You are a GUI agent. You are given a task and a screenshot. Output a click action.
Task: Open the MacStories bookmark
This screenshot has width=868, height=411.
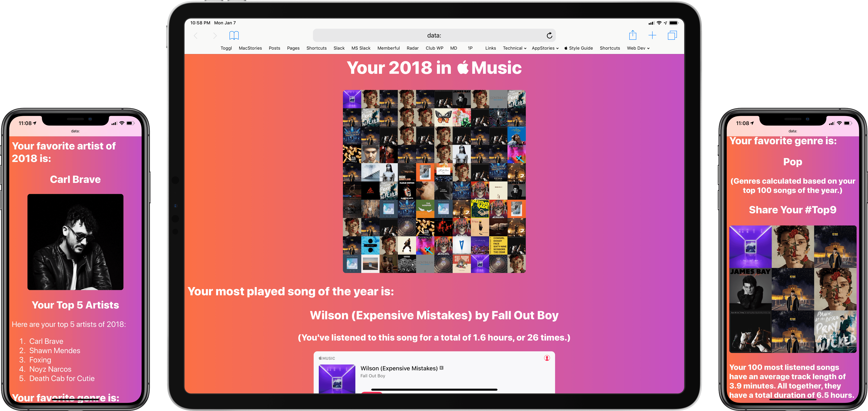tap(250, 48)
